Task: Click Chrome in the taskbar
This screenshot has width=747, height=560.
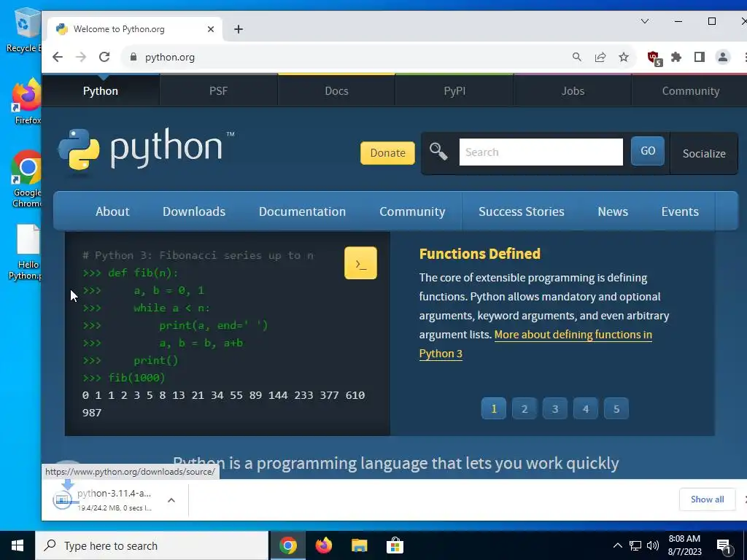Action: pos(287,545)
